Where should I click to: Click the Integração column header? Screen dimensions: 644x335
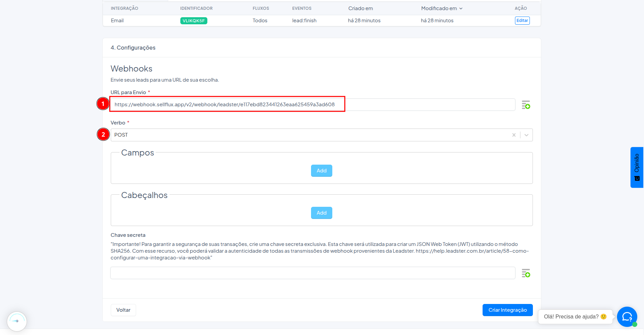pos(124,8)
